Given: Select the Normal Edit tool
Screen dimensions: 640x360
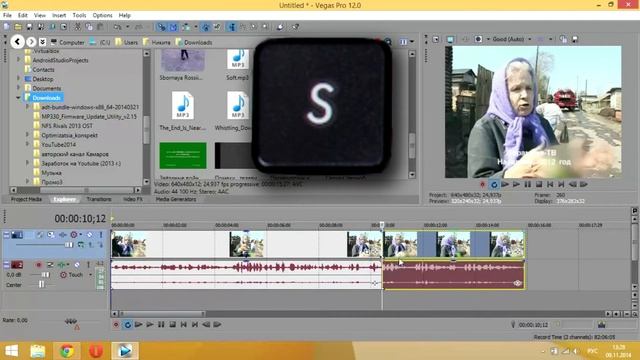Looking at the screenshot, I should tap(232, 27).
